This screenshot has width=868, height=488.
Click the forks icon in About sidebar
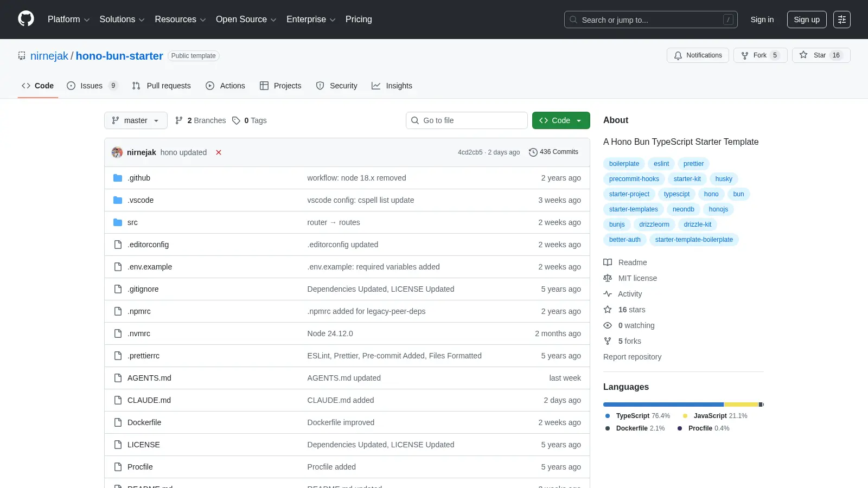click(608, 341)
